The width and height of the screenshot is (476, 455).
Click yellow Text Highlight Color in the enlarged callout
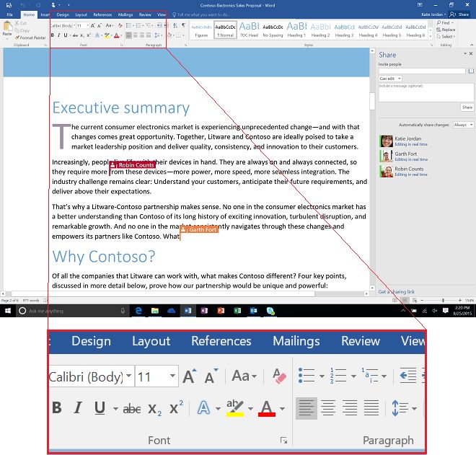pyautogui.click(x=235, y=407)
